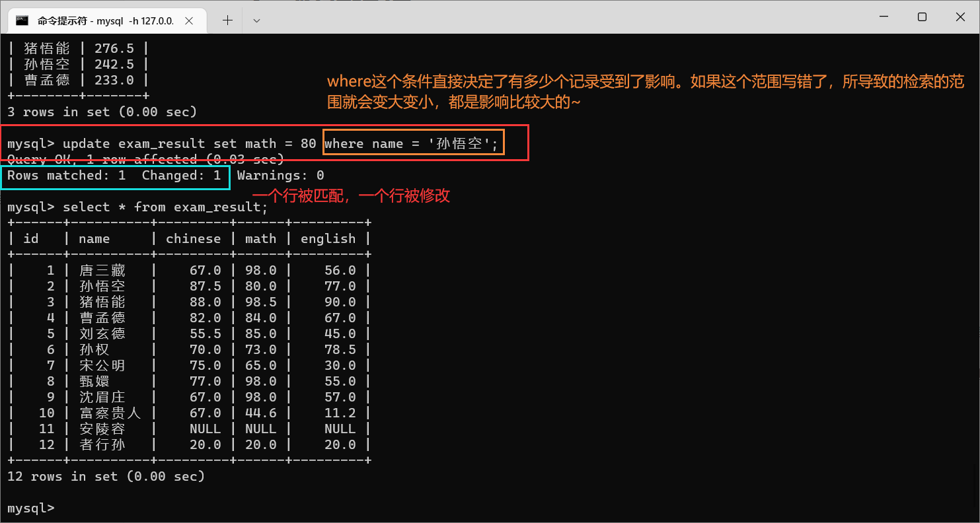
Task: Click the name 孙悟空 in the table row 2
Action: (x=102, y=286)
